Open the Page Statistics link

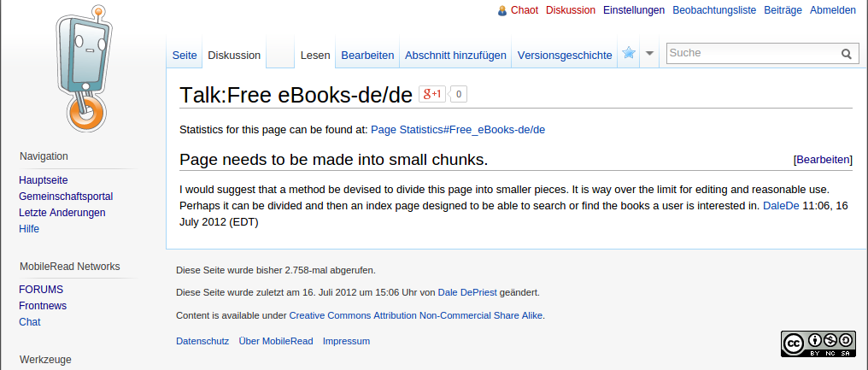(457, 130)
